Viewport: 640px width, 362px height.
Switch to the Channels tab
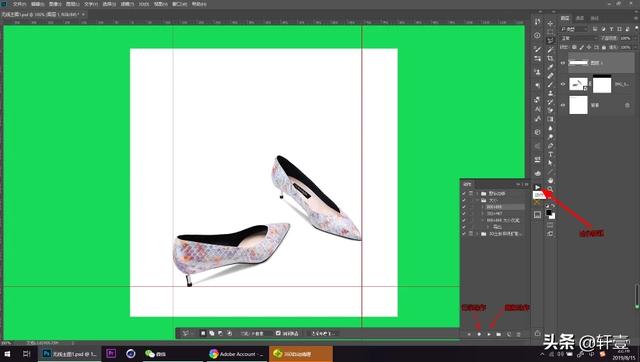[x=580, y=18]
